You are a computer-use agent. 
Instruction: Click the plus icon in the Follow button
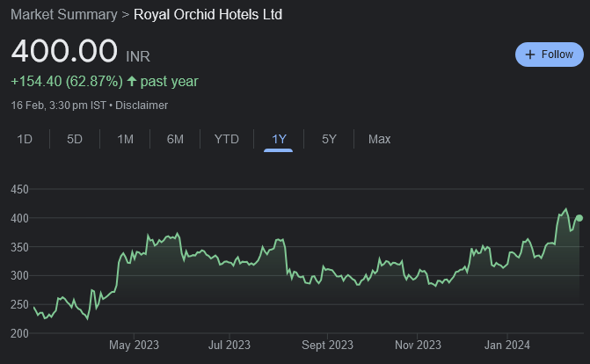pyautogui.click(x=530, y=55)
